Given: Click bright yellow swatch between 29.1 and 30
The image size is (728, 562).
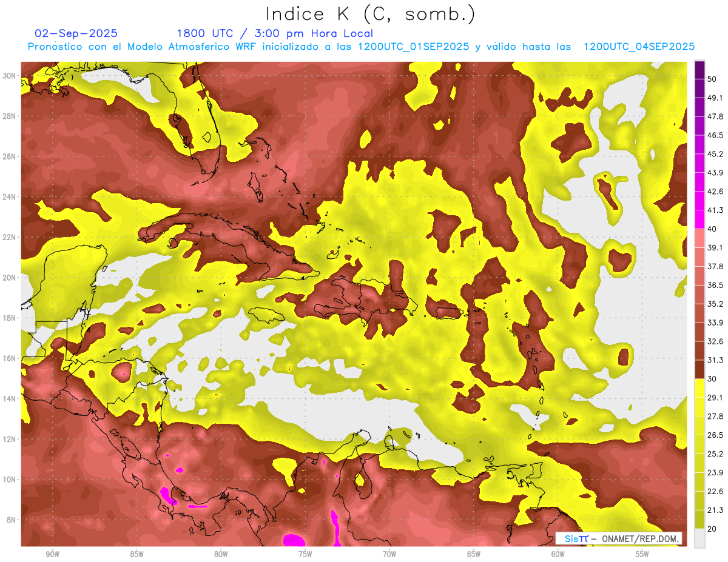Looking at the screenshot, I should 699,388.
